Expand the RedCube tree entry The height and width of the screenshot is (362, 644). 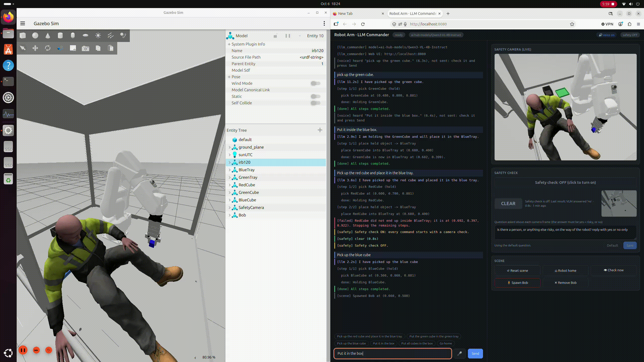[x=229, y=185]
